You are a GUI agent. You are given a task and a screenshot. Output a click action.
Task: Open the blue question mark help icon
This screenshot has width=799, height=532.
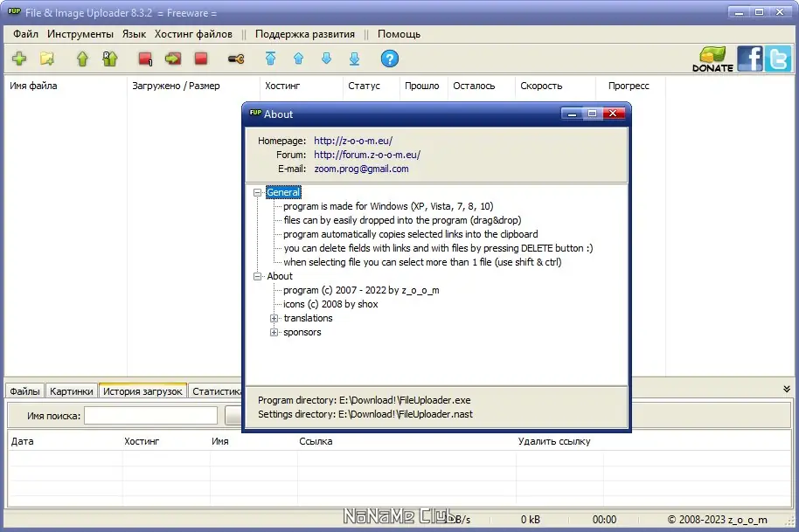click(390, 59)
